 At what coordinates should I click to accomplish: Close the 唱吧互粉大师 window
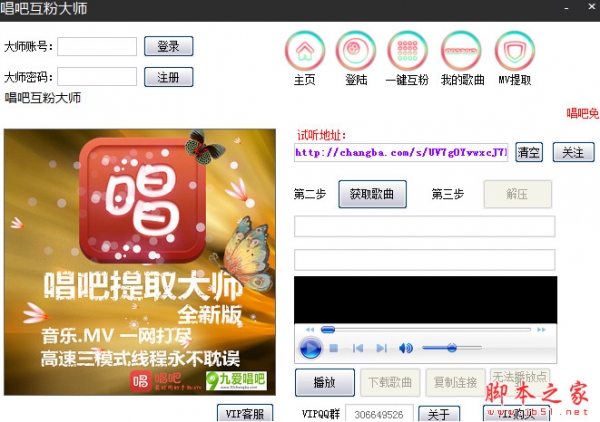click(591, 7)
